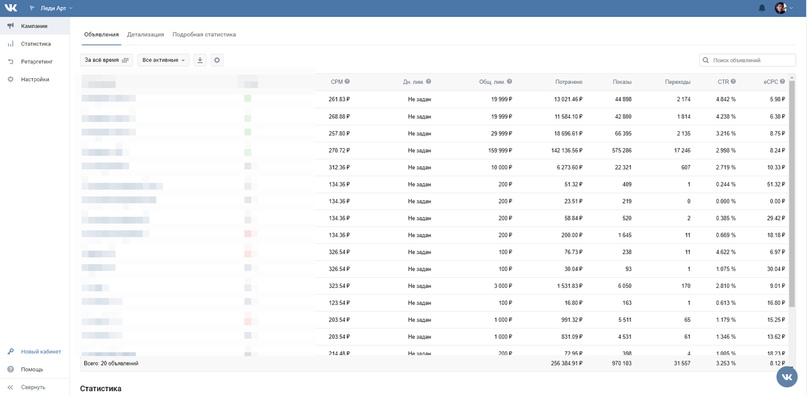Click the Настройки gear icon in sidebar
Screen dimensions: 807x395
[10, 79]
